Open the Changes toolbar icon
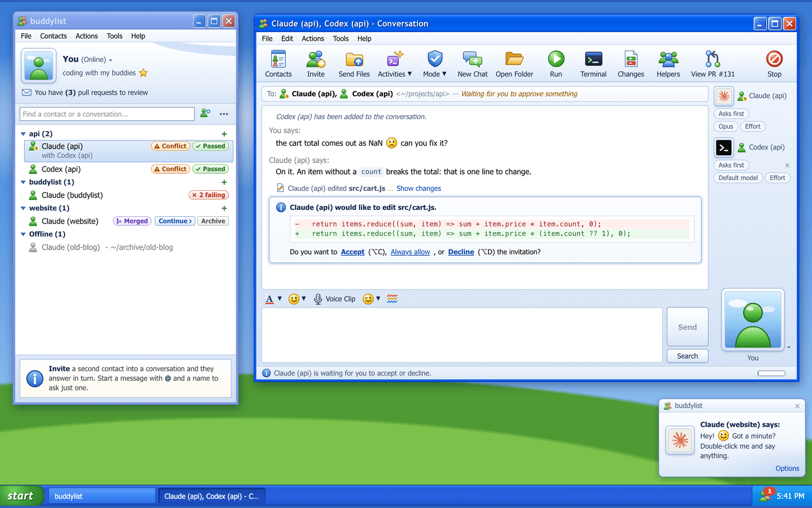 coord(630,59)
